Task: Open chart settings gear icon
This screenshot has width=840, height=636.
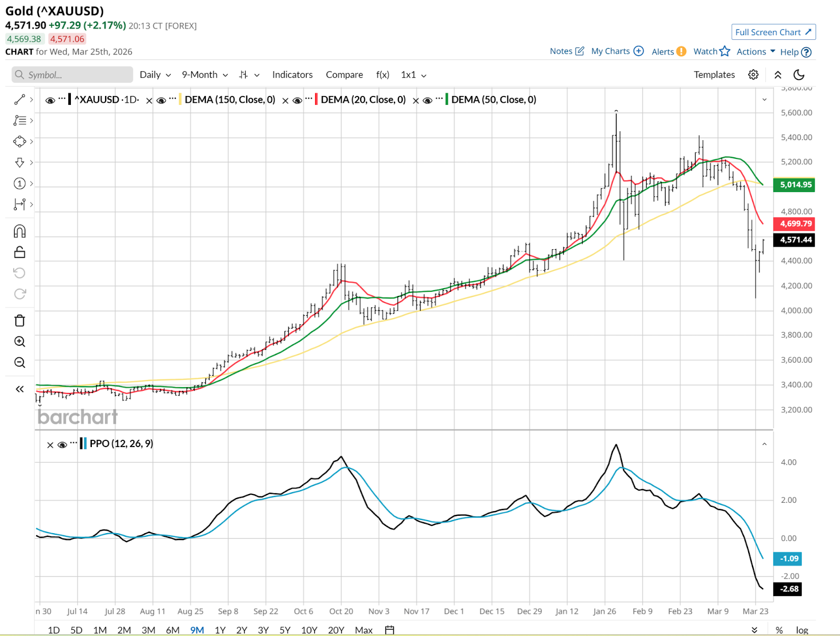Action: 753,75
